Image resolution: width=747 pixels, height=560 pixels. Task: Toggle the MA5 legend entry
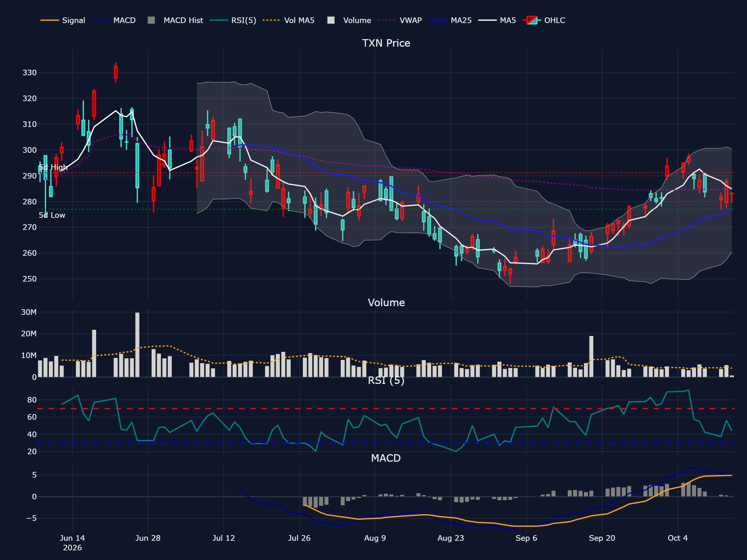[497, 20]
